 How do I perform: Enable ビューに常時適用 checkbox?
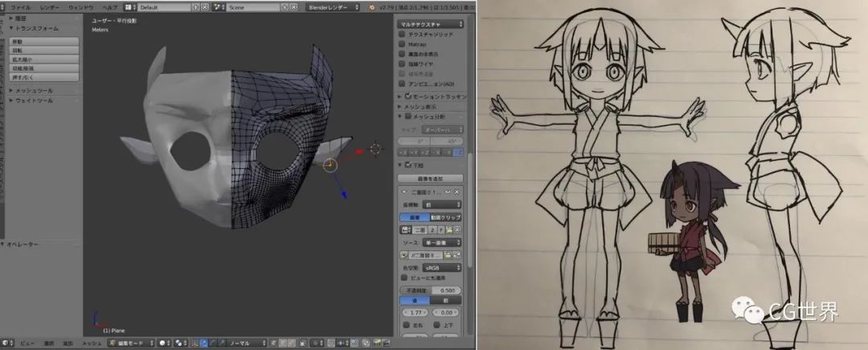tap(404, 278)
